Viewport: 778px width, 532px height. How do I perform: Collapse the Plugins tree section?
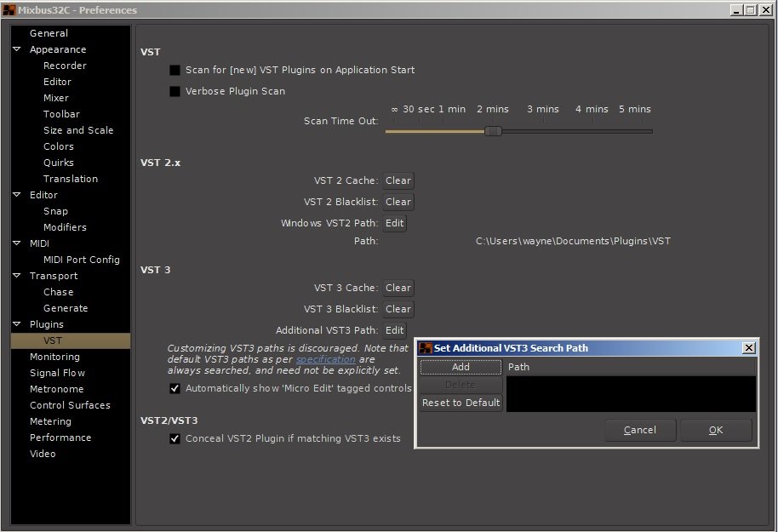17,324
